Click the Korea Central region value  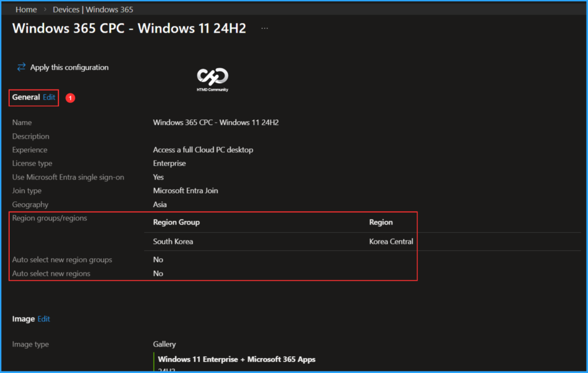(390, 242)
